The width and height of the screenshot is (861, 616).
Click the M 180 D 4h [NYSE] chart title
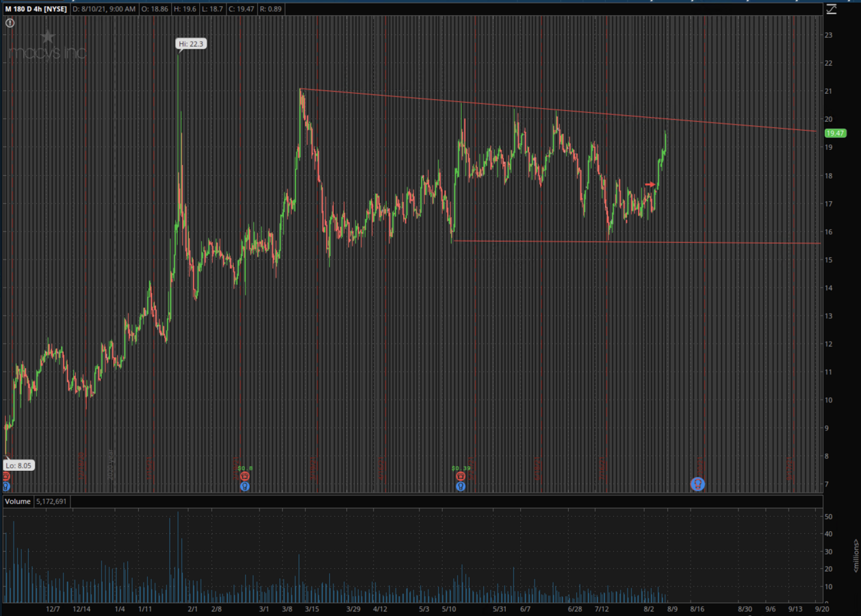(x=36, y=9)
